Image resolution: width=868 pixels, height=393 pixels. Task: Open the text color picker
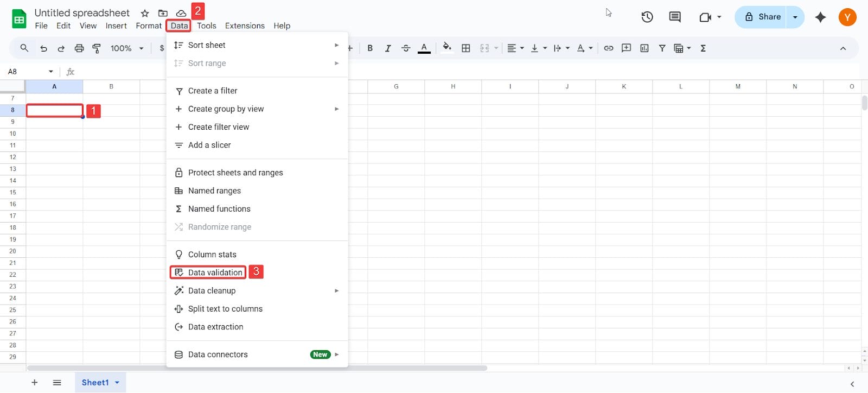424,48
